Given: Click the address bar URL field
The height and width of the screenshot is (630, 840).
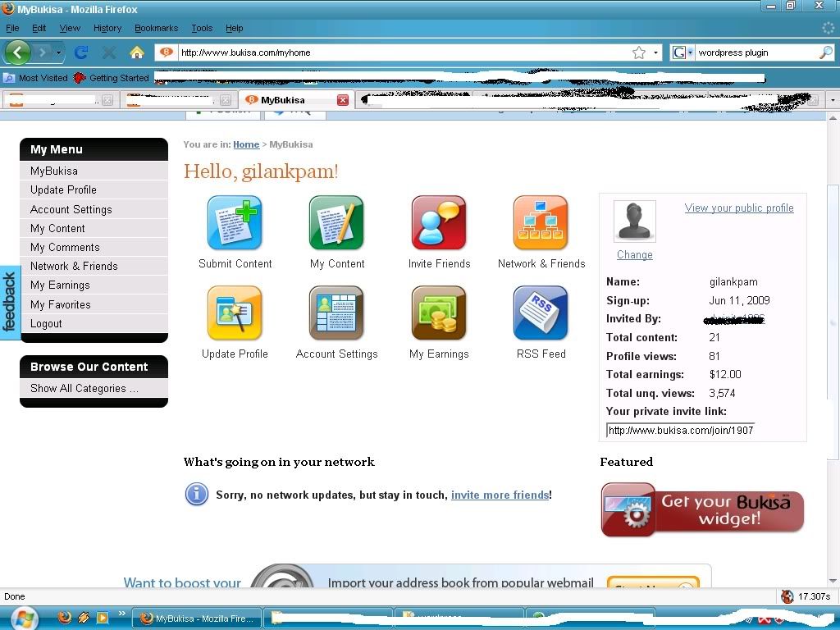Looking at the screenshot, I should click(x=404, y=52).
